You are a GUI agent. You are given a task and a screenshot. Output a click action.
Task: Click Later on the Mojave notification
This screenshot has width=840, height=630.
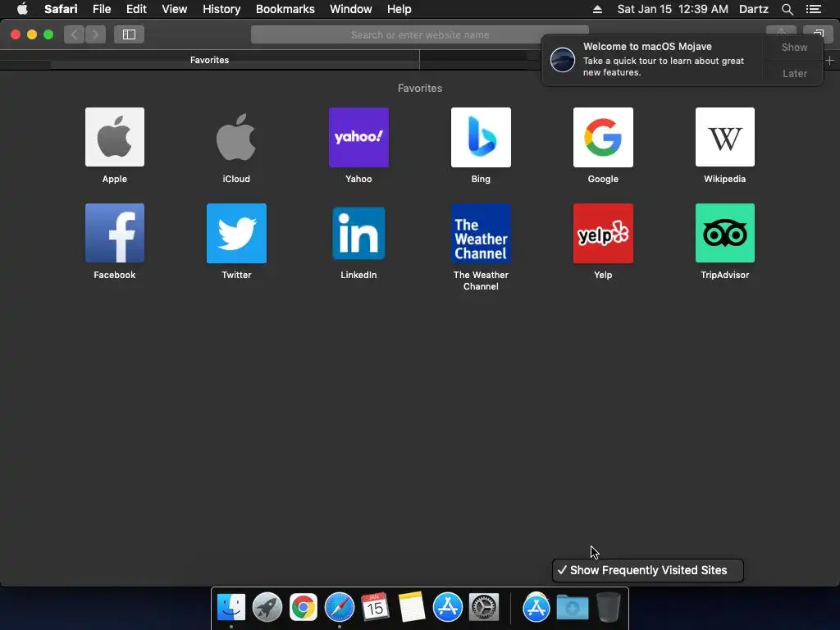tap(794, 73)
